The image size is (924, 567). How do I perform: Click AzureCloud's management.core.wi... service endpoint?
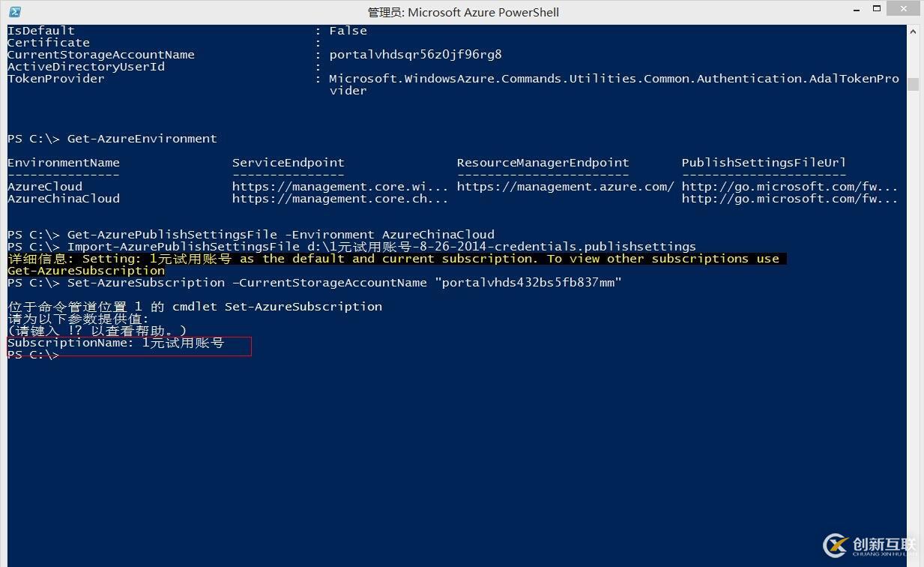340,187
